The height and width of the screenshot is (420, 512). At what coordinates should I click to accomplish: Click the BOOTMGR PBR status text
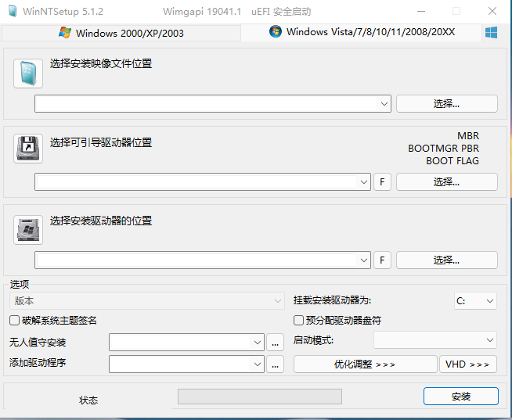(x=443, y=149)
